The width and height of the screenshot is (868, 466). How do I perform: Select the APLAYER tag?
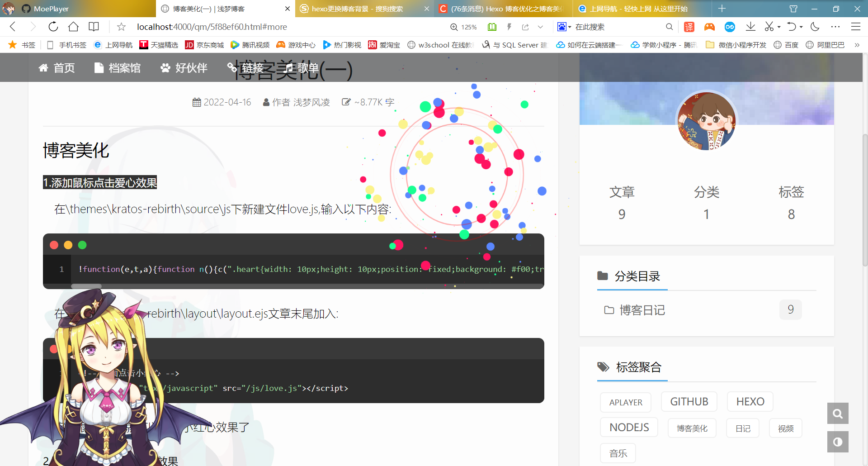point(626,402)
